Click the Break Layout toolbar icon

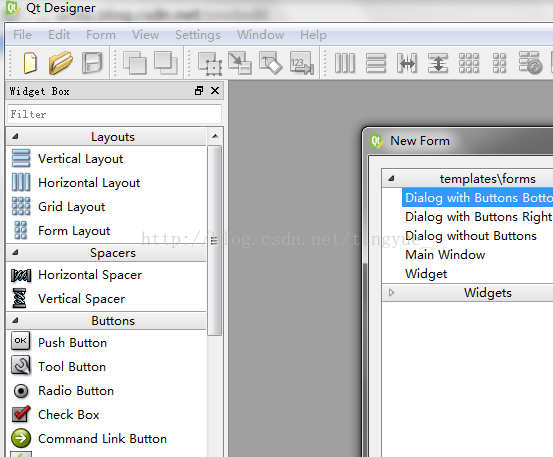pyautogui.click(x=530, y=63)
